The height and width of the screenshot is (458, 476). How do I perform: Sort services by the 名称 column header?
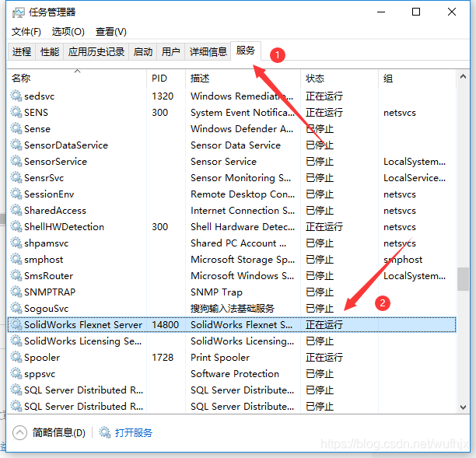point(22,79)
